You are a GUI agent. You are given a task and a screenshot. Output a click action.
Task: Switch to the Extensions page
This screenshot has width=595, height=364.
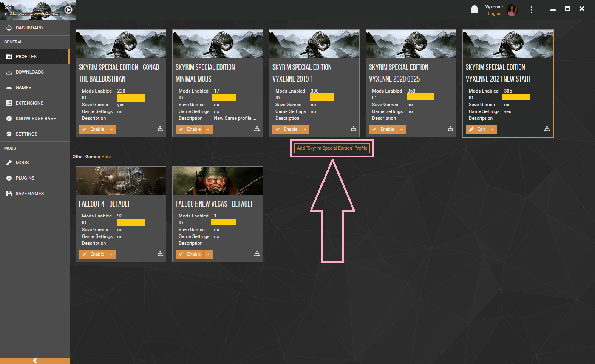click(35, 103)
